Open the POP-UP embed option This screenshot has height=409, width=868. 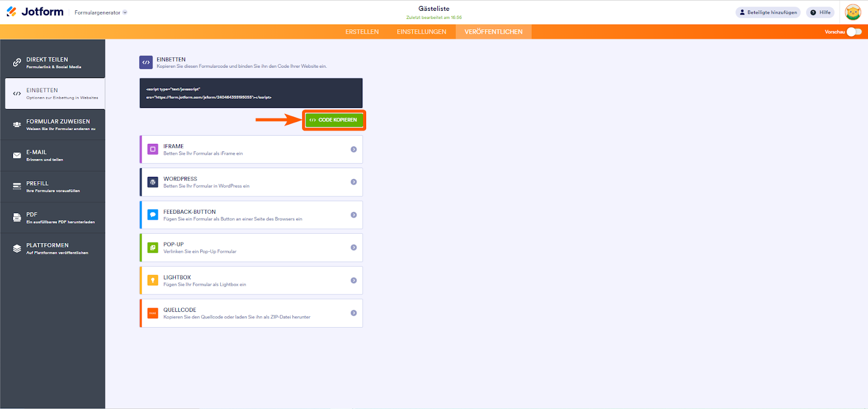pos(251,247)
